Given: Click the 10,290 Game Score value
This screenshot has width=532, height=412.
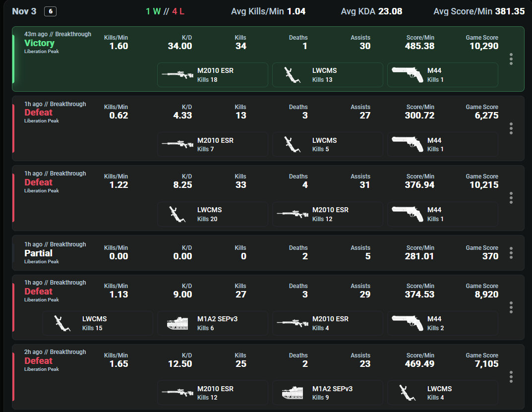Looking at the screenshot, I should (x=484, y=46).
